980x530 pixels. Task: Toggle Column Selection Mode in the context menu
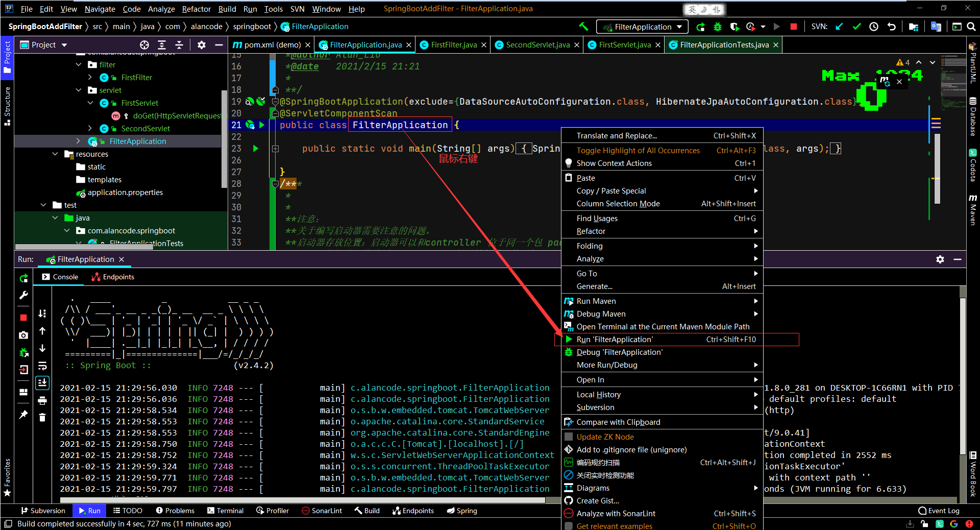662,204
